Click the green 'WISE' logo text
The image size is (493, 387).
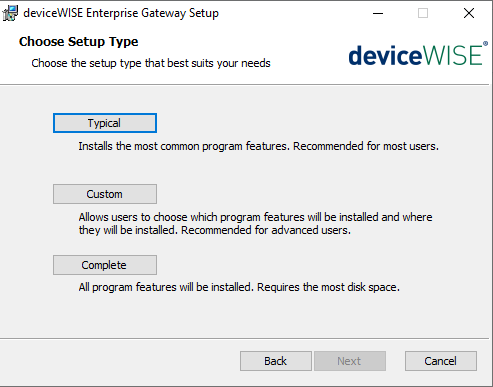[452, 55]
